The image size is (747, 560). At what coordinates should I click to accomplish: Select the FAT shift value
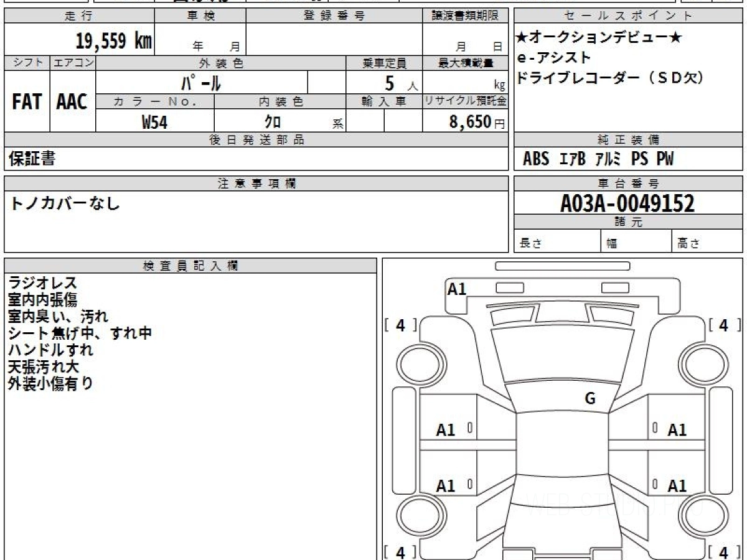point(27,102)
